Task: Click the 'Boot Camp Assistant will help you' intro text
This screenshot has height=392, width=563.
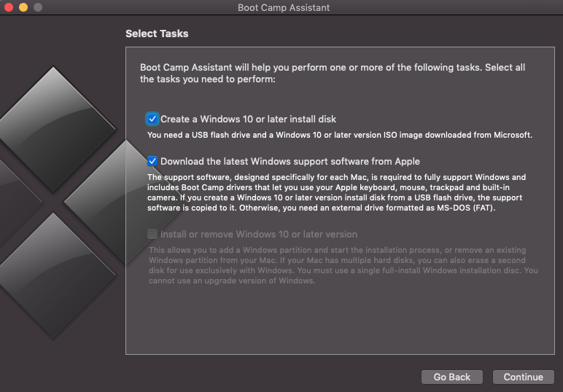Action: point(333,73)
